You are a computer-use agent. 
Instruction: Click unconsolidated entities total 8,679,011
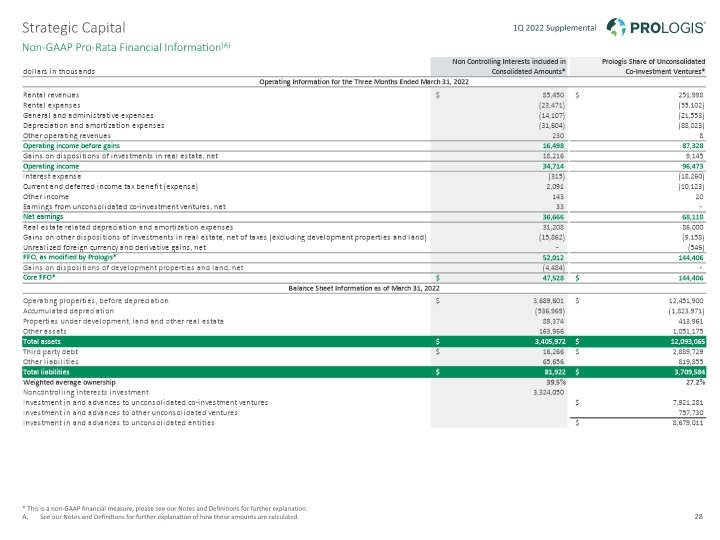[x=688, y=423]
